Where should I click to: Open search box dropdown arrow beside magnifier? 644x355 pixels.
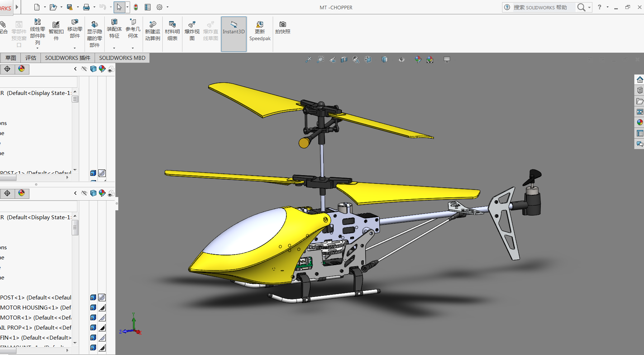pos(589,8)
